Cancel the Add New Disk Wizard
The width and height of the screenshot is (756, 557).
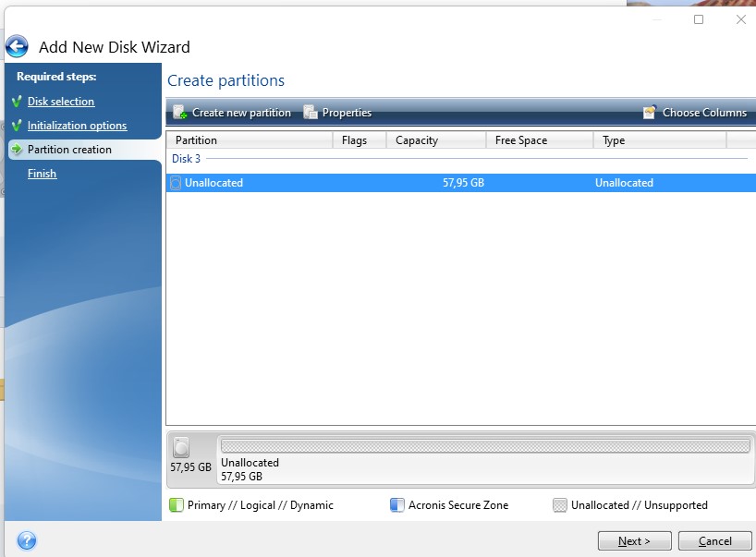[x=715, y=540]
